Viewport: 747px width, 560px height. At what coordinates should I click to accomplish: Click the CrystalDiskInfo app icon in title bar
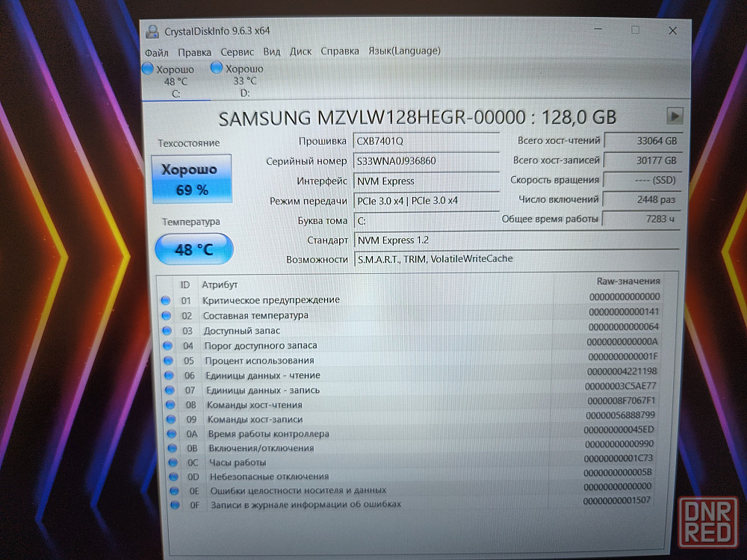pyautogui.click(x=152, y=31)
